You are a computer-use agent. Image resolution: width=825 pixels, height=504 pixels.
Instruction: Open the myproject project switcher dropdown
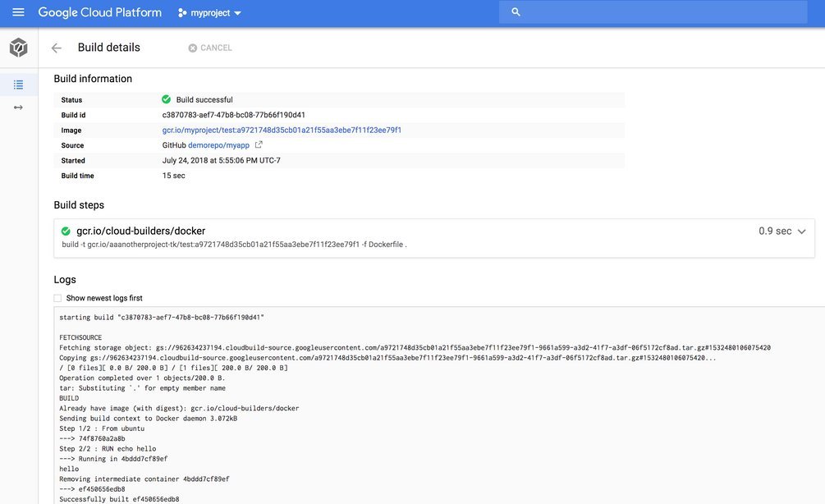click(x=208, y=11)
